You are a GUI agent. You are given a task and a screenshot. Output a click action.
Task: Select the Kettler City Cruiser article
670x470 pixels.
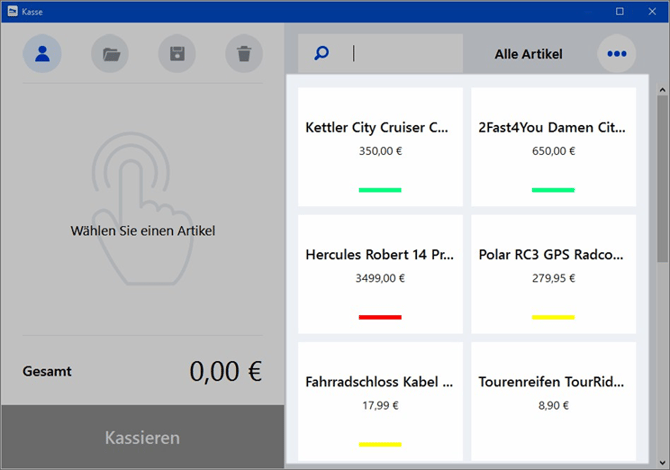pos(380,146)
